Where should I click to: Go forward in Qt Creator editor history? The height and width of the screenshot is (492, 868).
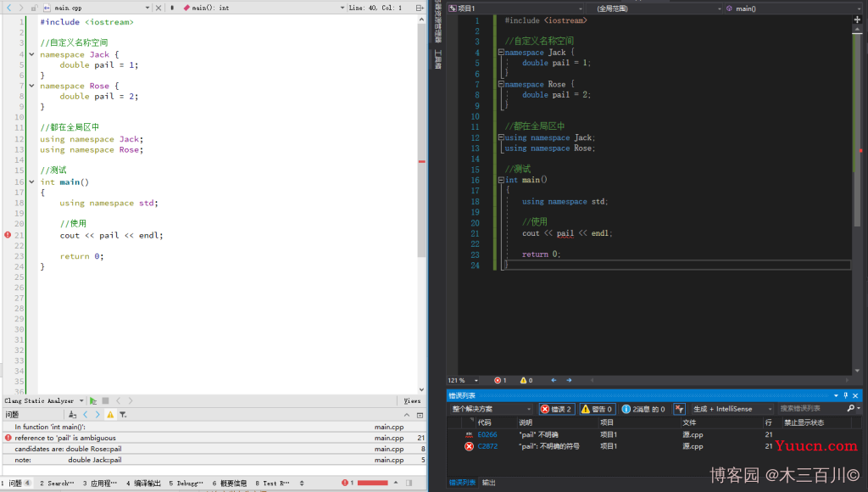tap(21, 8)
